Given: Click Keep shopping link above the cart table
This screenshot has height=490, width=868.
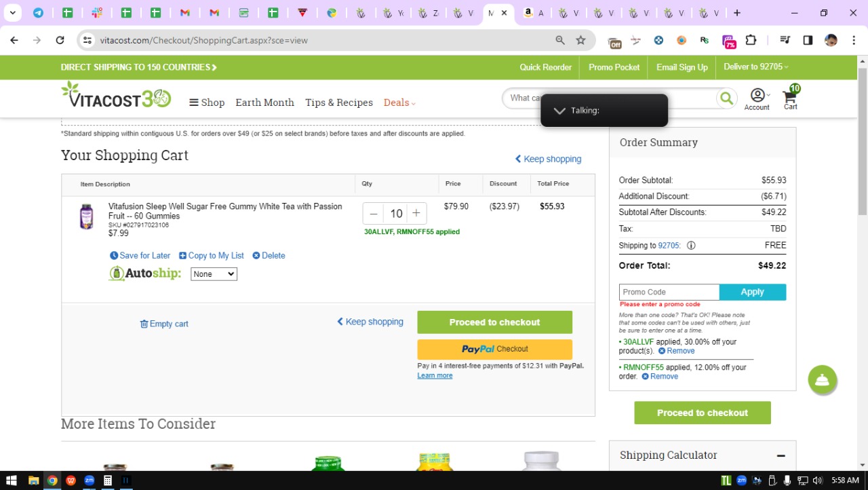Looking at the screenshot, I should (x=548, y=159).
